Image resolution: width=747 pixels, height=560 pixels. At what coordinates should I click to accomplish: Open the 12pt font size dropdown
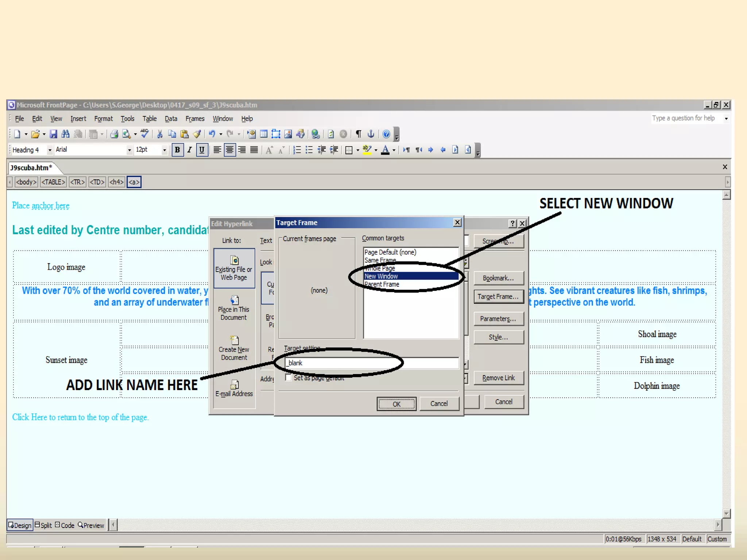[x=164, y=150]
